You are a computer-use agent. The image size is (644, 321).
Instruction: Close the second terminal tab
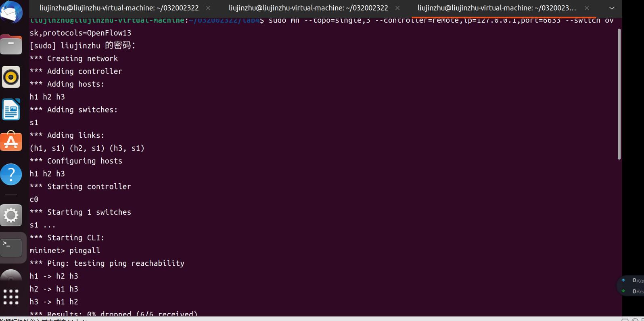point(397,8)
